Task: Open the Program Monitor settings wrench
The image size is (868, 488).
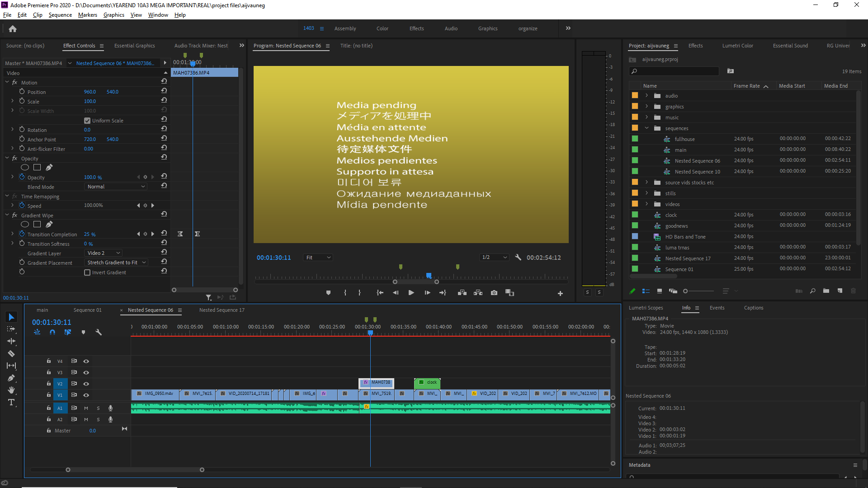Action: click(x=518, y=257)
